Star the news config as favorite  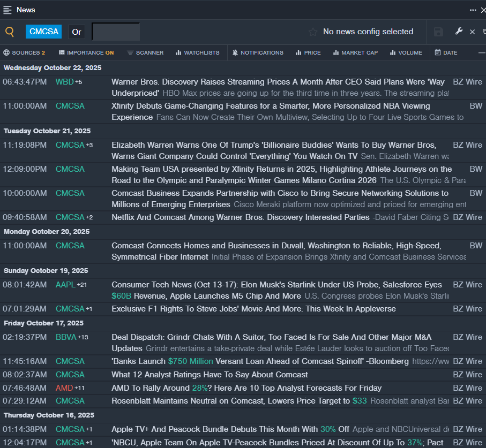tap(313, 32)
